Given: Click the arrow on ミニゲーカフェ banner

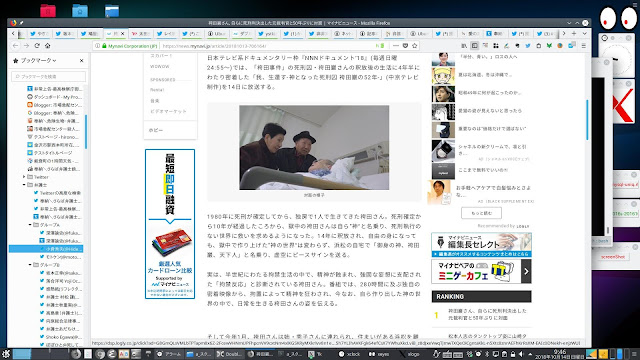Looking at the screenshot, I should pos(526,271).
